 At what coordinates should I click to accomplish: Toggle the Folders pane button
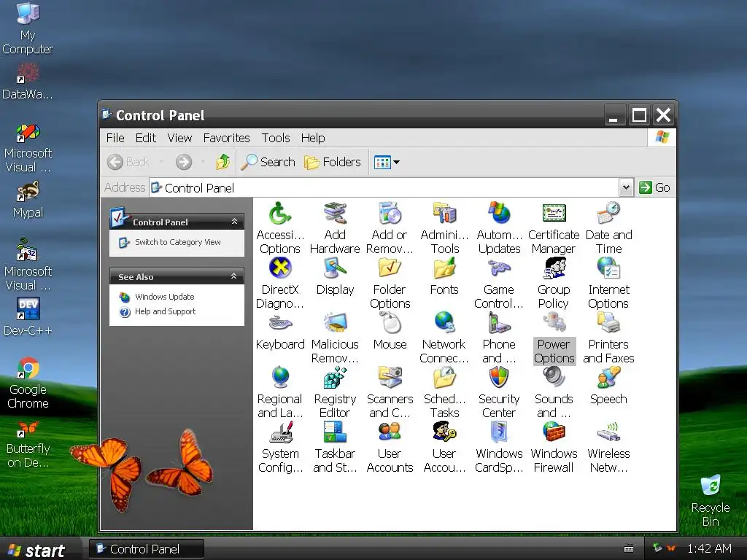(x=333, y=162)
